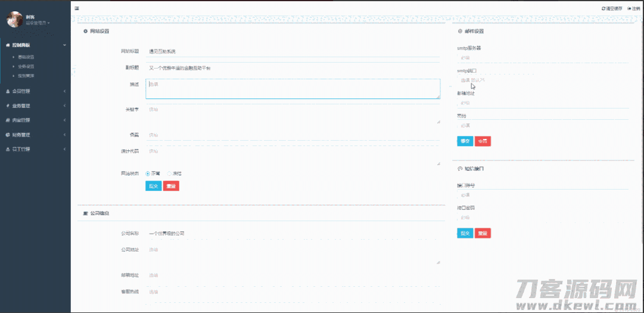Click the 注销 logout link
Screen dimensions: 644x313
click(634, 8)
